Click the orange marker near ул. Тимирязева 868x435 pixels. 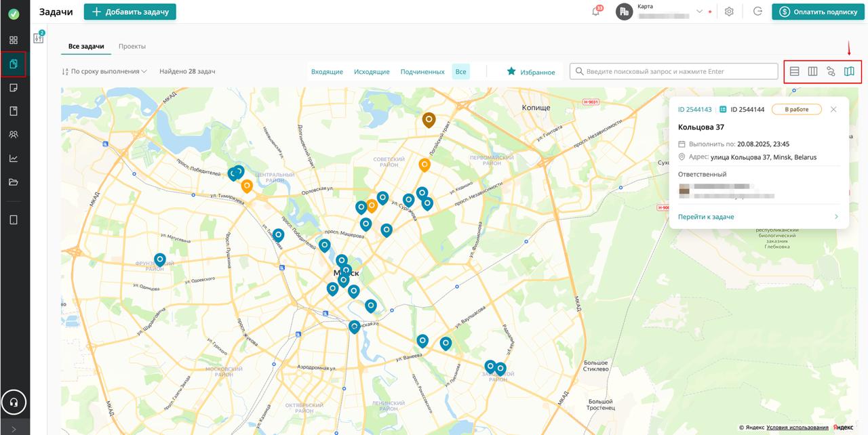pos(247,186)
